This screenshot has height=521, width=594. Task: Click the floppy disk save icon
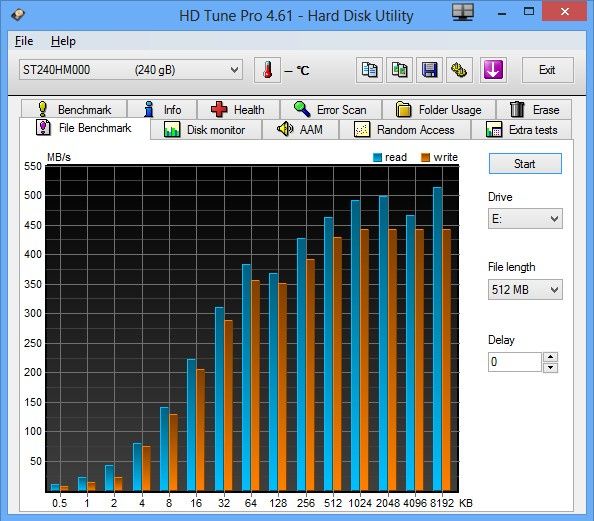click(x=429, y=70)
